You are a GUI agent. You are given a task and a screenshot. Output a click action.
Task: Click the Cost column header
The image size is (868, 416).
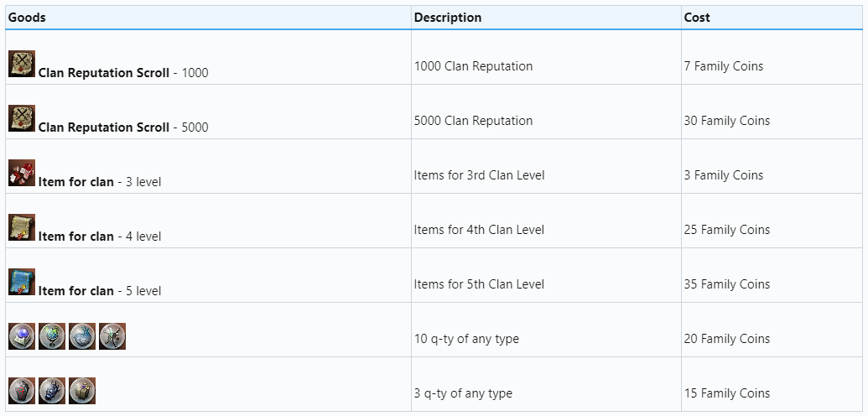tap(697, 18)
